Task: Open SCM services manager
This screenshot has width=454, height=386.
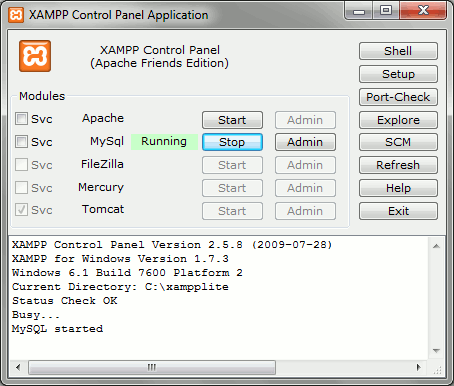Action: pos(398,142)
